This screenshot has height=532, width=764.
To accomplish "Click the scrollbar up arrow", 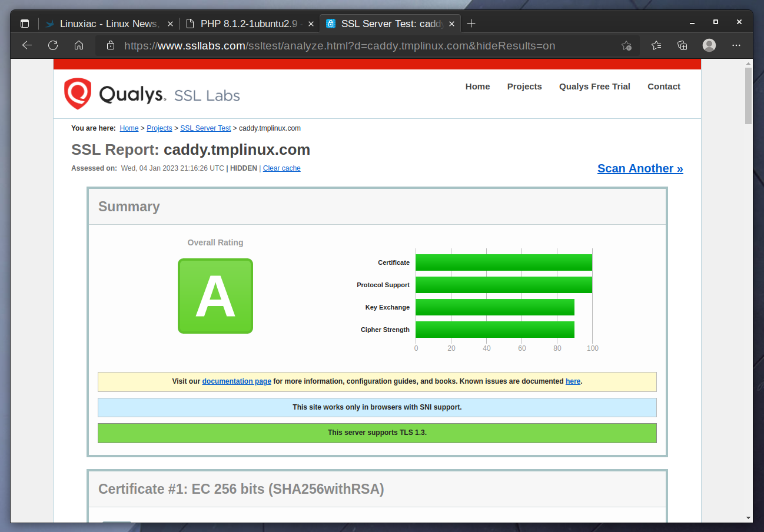I will [x=749, y=62].
